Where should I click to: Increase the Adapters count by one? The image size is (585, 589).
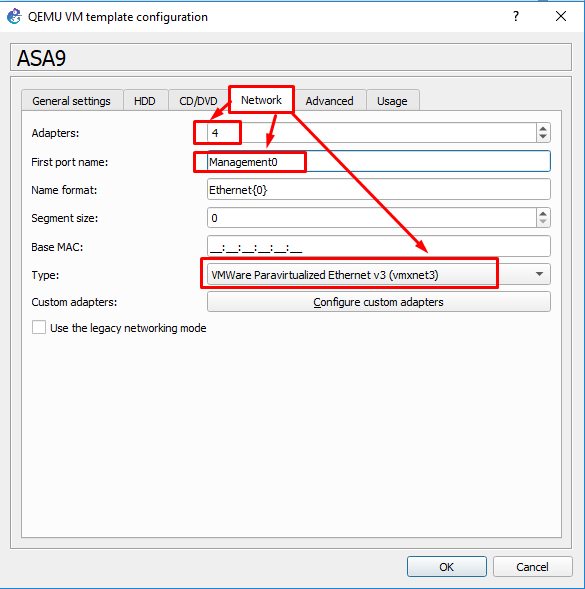(x=543, y=128)
